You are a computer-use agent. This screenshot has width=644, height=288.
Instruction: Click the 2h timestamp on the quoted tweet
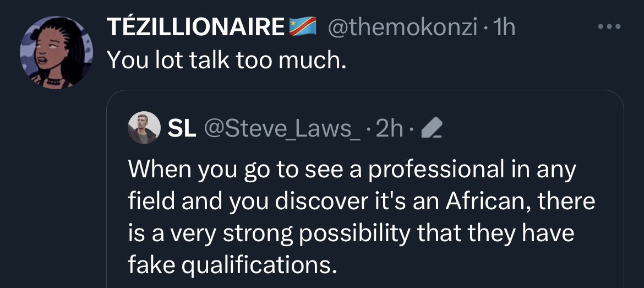tap(392, 129)
